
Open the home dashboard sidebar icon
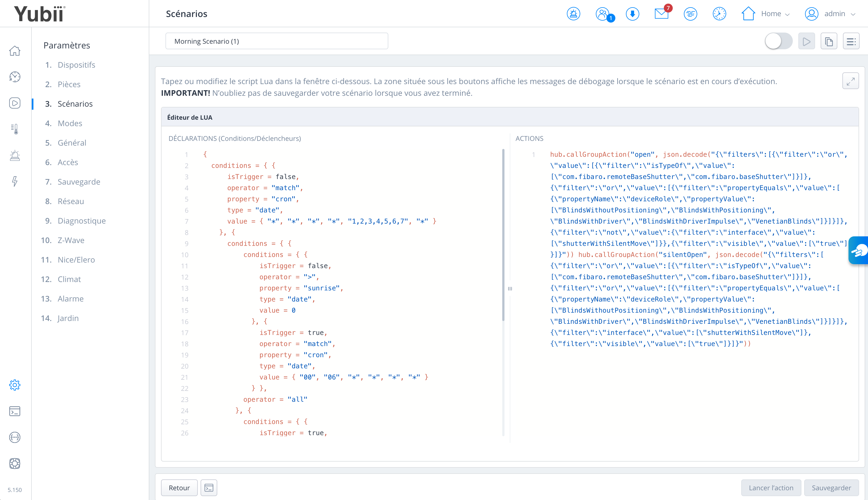[x=15, y=51]
